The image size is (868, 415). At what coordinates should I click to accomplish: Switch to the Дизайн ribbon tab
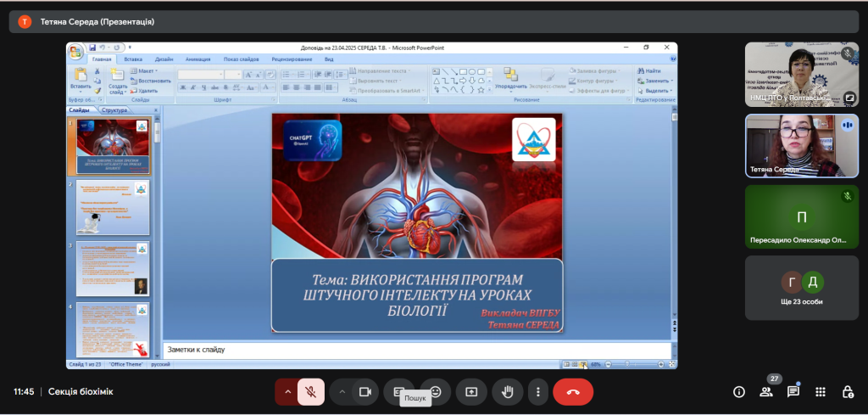[x=164, y=59]
